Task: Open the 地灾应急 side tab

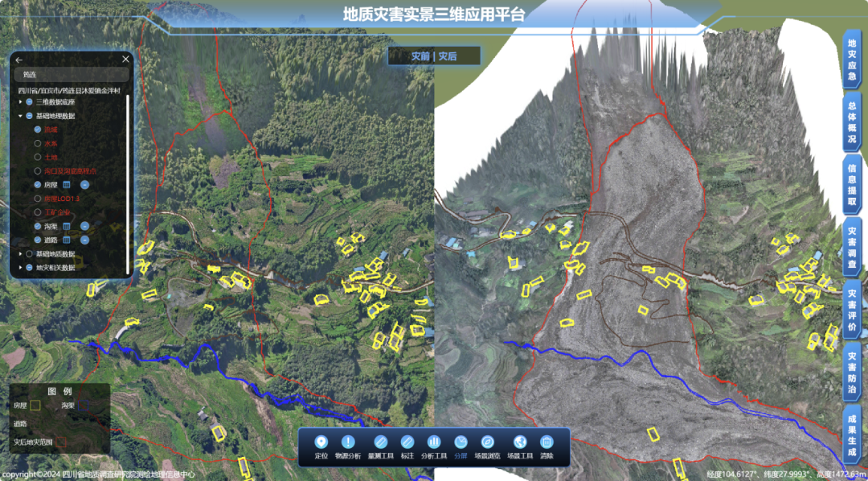Action: point(852,58)
